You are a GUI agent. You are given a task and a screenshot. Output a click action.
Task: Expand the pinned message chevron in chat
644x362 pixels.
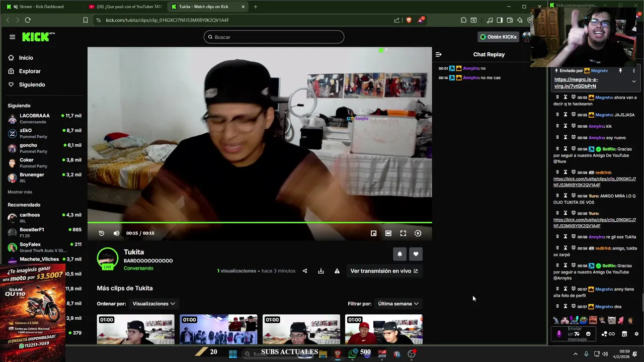[x=633, y=81]
